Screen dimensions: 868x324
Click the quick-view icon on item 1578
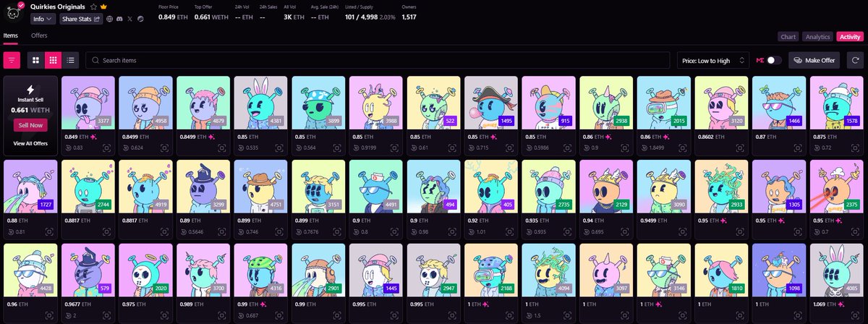(856, 148)
